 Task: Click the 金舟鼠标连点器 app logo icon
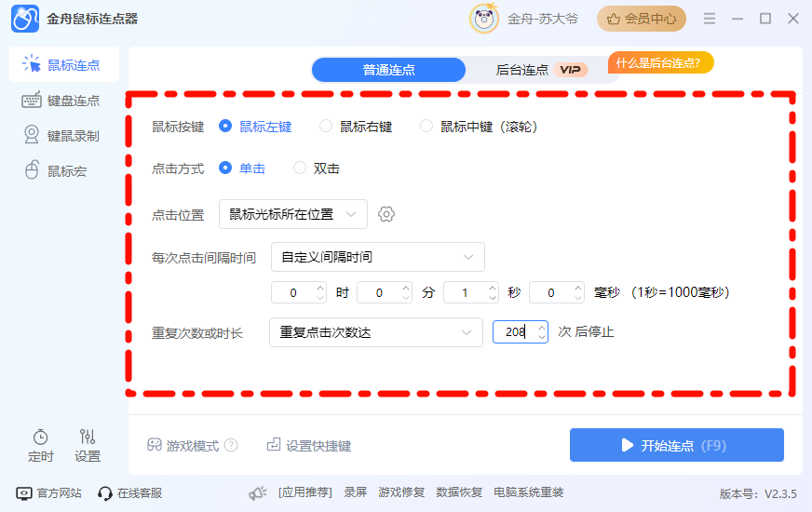coord(25,20)
